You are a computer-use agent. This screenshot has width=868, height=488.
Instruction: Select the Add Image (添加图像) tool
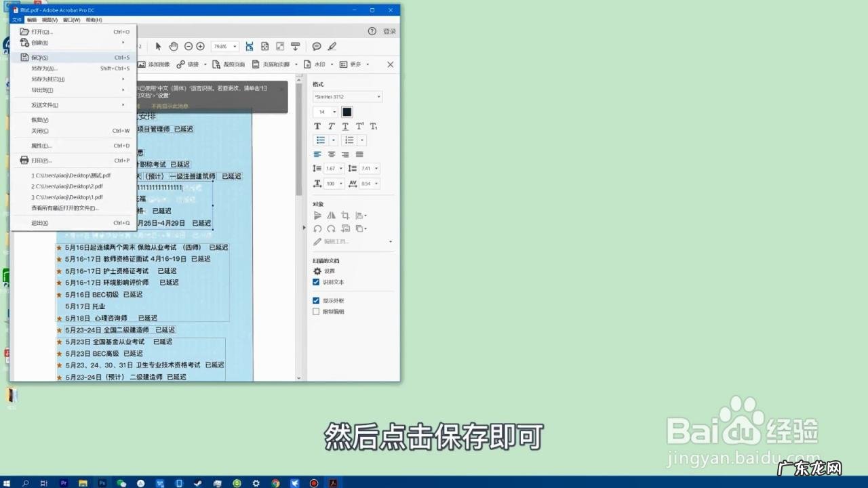pos(156,64)
